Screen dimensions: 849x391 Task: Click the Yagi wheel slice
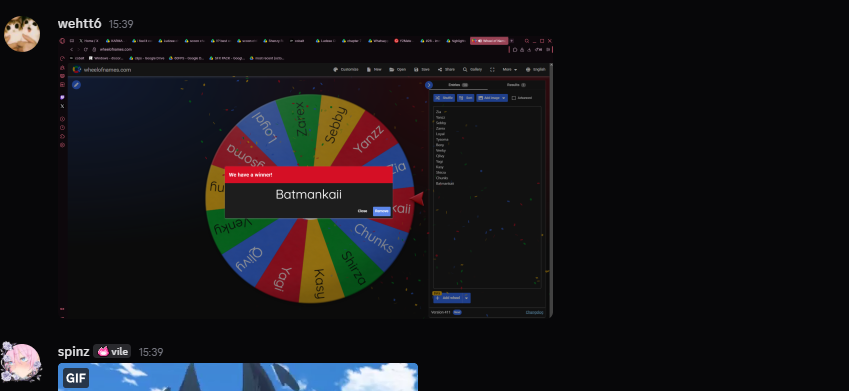click(x=283, y=278)
